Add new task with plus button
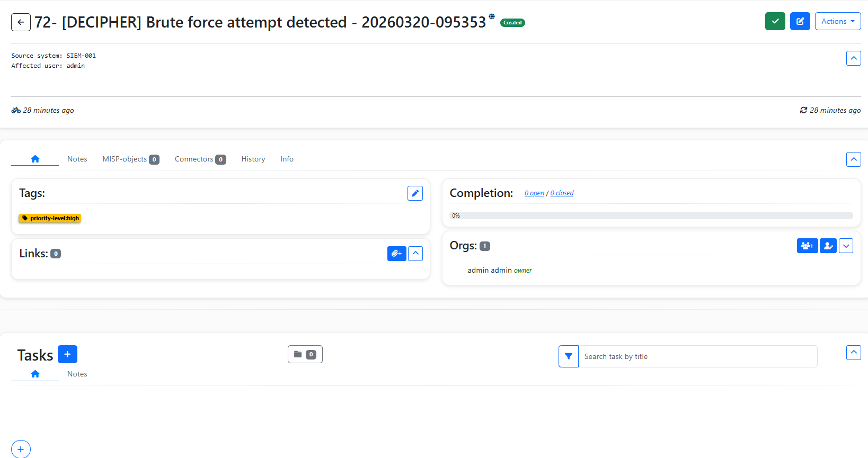 point(67,354)
